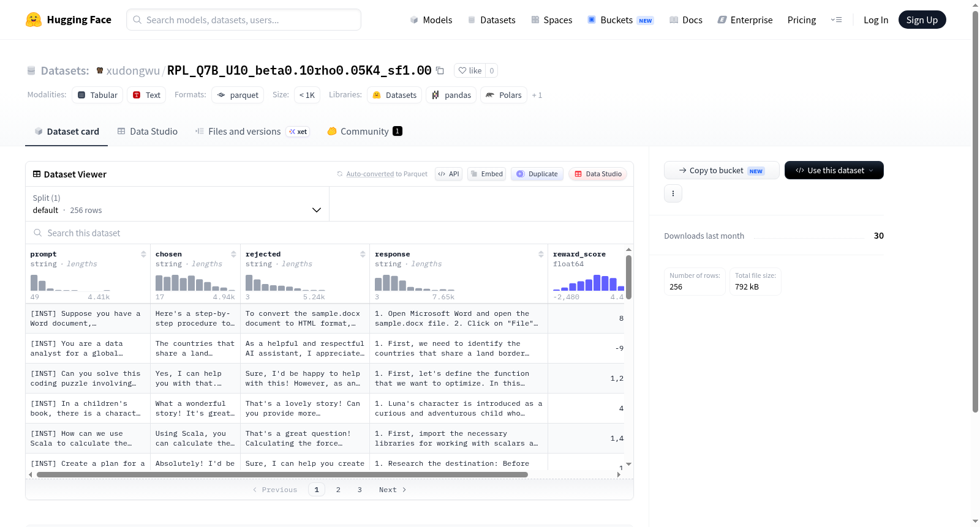Viewport: 980px width, 527px height.
Task: Click the Previous page button
Action: pyautogui.click(x=275, y=490)
